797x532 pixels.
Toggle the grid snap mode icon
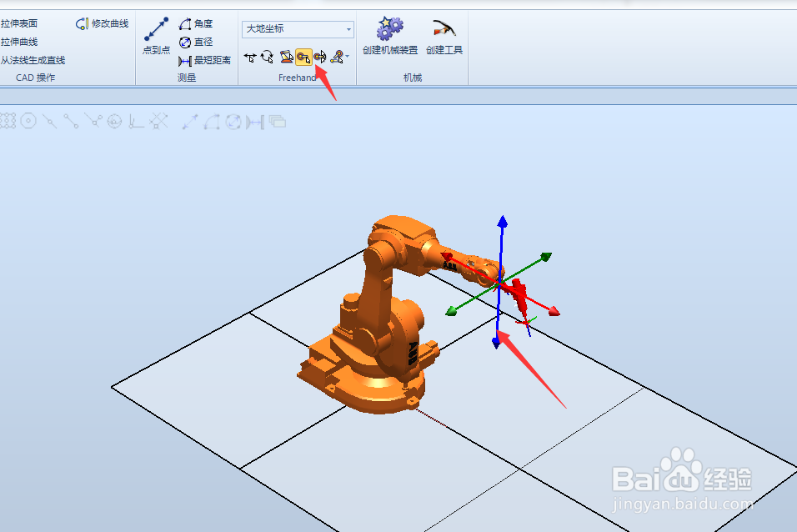[x=8, y=121]
